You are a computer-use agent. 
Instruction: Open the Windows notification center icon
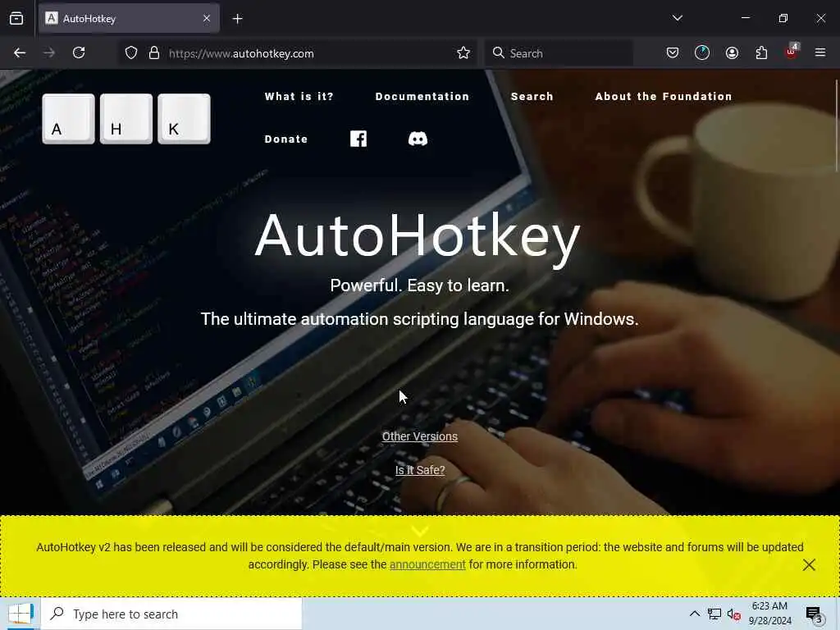[814, 614]
